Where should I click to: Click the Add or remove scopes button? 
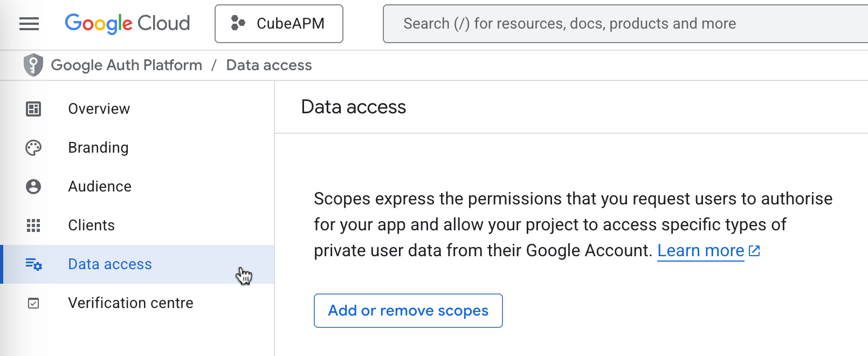[x=408, y=311]
